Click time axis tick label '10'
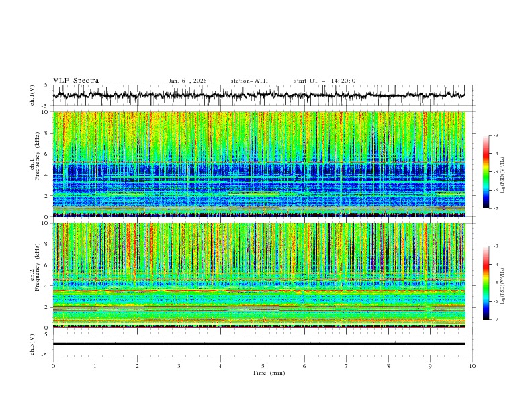 pos(472,366)
